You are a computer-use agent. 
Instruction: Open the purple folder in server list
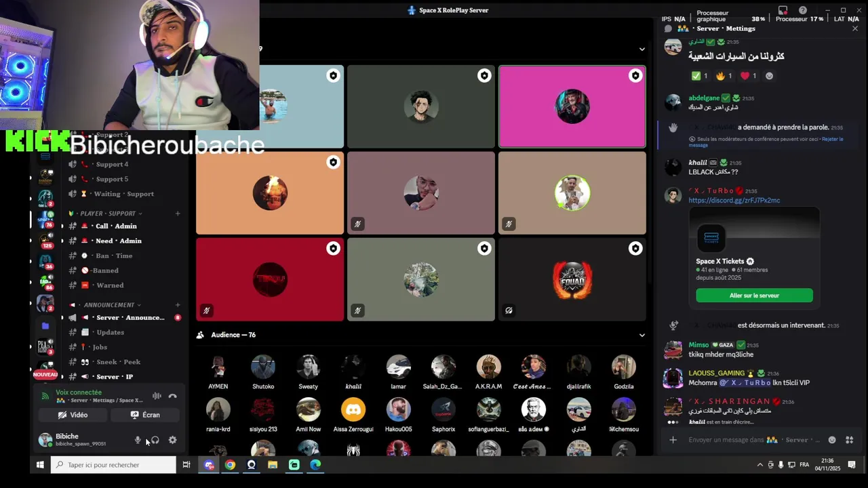click(45, 326)
